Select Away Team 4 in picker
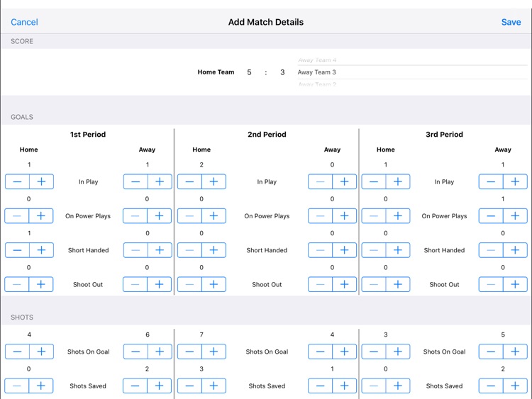 click(317, 60)
